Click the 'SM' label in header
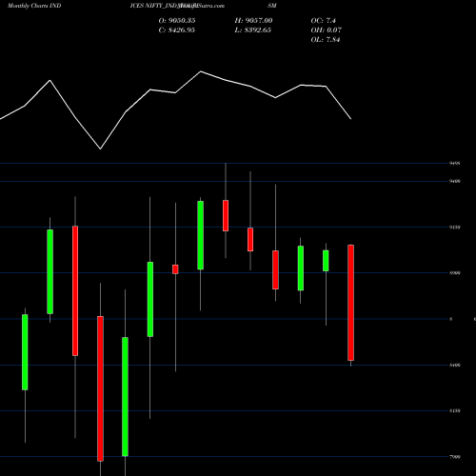Viewport: 476px width, 476px height. [272, 6]
